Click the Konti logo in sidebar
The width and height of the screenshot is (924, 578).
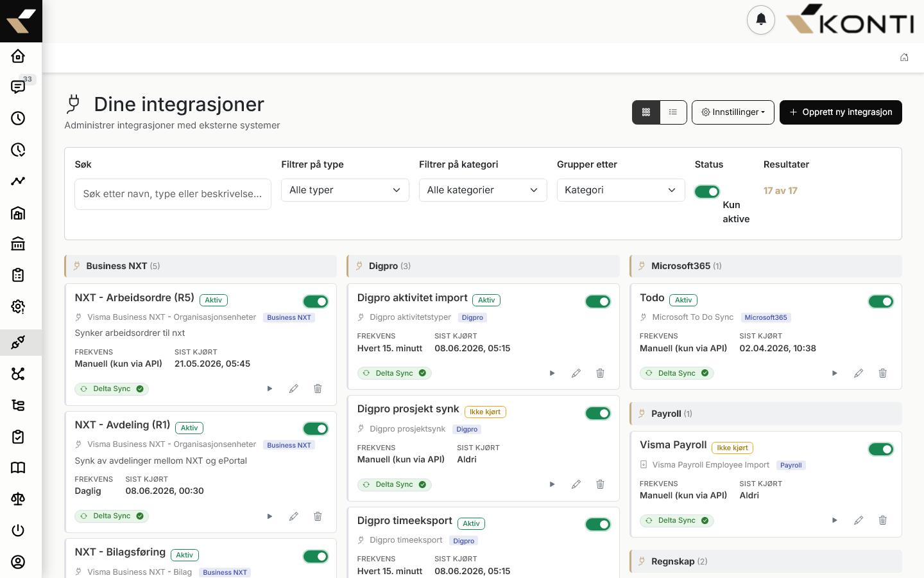(21, 21)
